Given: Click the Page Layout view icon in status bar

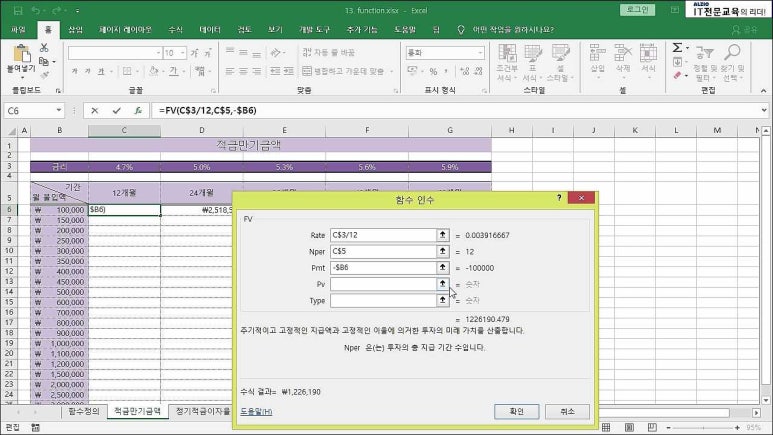Looking at the screenshot, I should [x=630, y=427].
